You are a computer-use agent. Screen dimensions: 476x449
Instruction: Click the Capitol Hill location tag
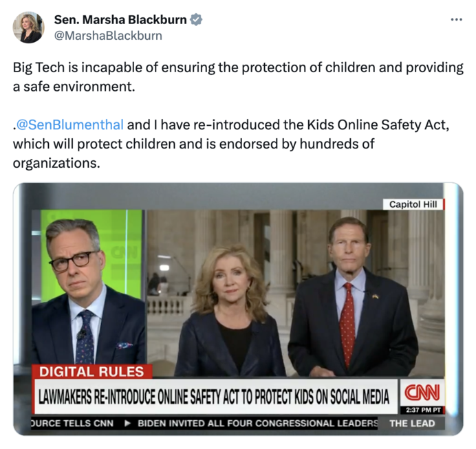pos(413,204)
